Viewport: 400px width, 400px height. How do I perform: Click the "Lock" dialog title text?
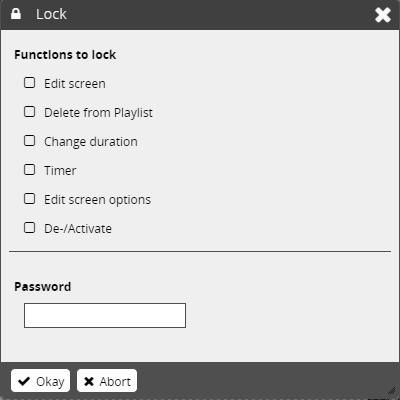pos(51,14)
